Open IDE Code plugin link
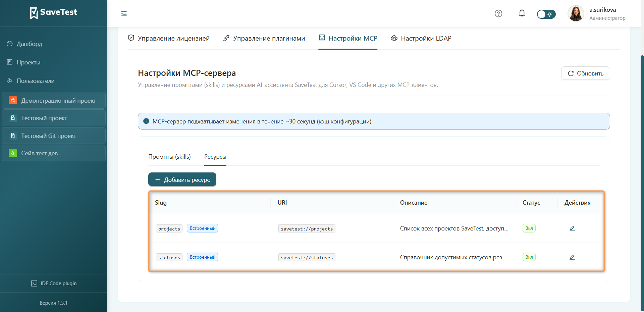 point(54,283)
